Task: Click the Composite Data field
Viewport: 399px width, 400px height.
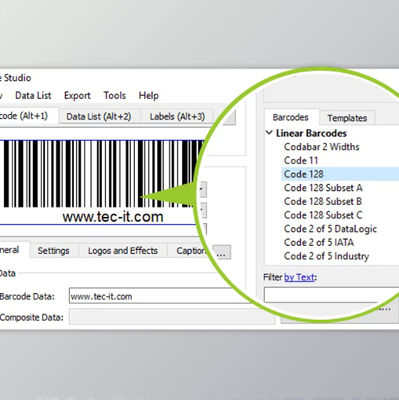Action: pos(172,317)
